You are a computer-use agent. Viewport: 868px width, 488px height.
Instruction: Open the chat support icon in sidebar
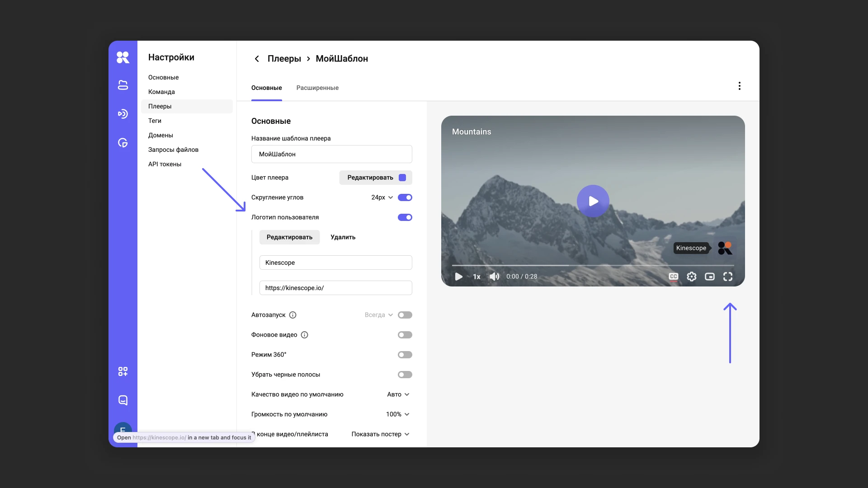123,400
